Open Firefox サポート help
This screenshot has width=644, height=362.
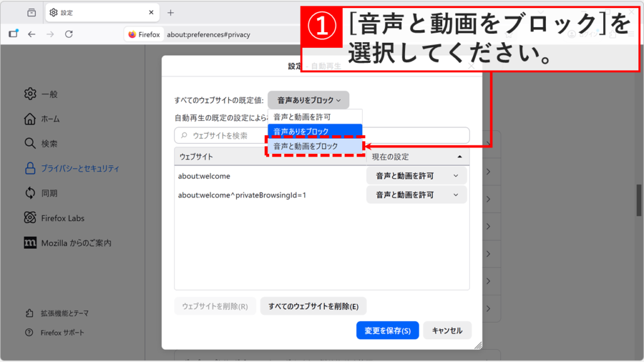[x=30, y=332]
